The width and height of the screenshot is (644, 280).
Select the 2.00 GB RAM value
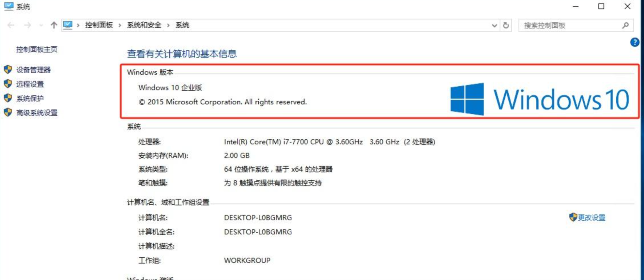tap(237, 155)
